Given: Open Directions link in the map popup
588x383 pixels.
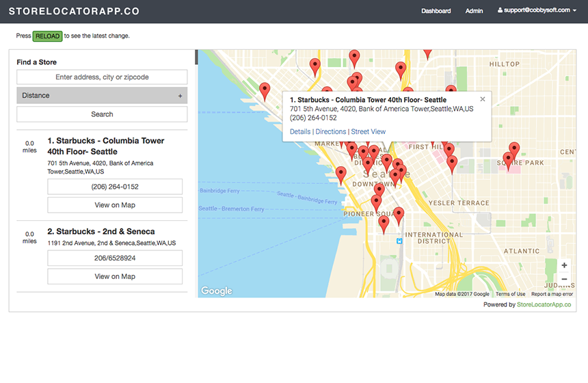Looking at the screenshot, I should click(x=331, y=131).
